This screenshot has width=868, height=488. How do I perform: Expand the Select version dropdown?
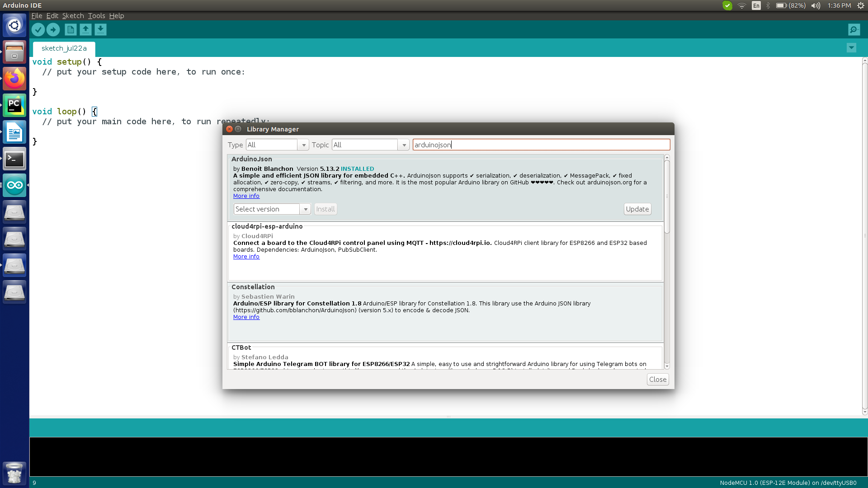(x=272, y=209)
